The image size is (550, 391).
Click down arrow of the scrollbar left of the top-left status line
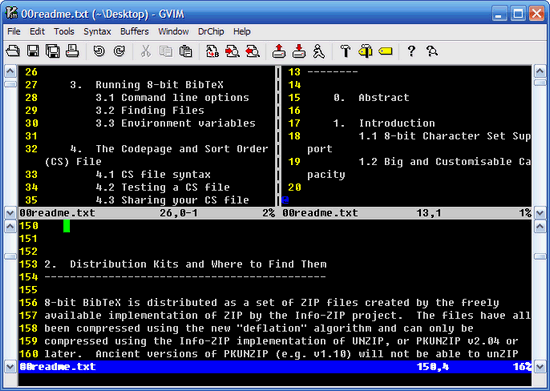pos(10,213)
